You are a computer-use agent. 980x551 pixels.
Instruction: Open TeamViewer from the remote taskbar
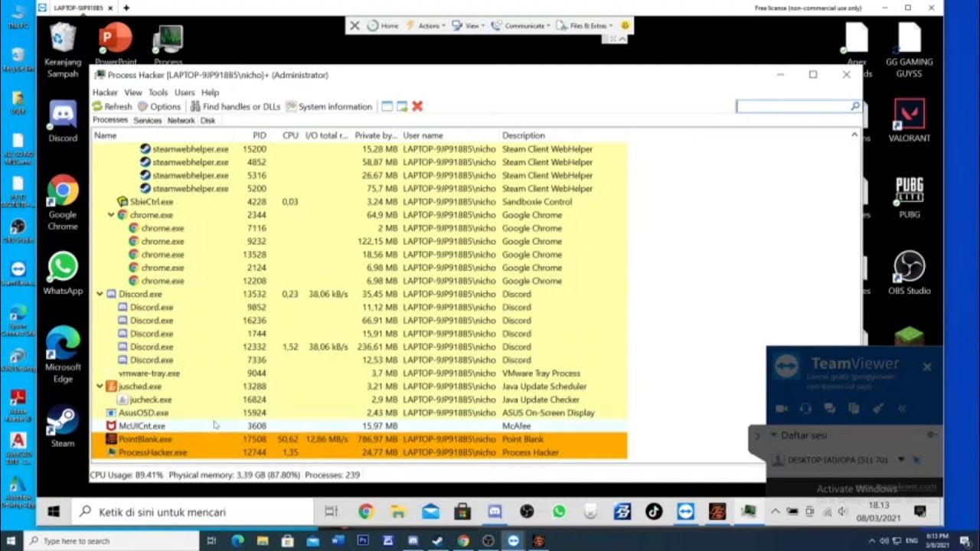coord(685,512)
